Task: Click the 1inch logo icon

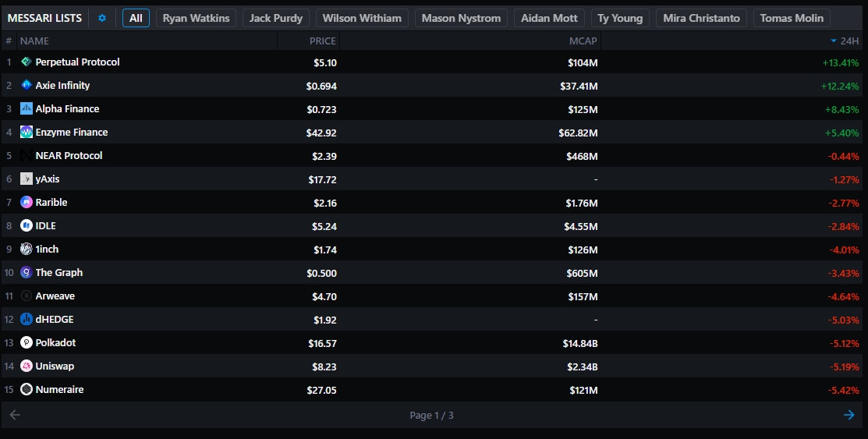Action: (x=26, y=249)
